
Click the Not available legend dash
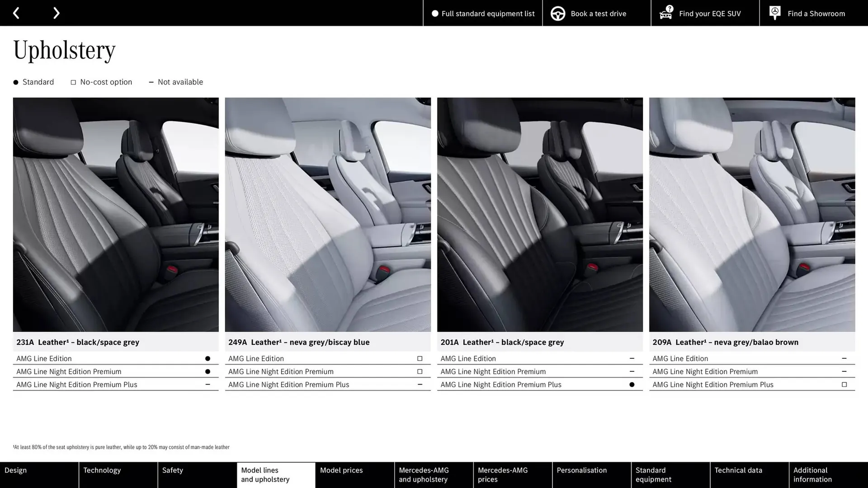pyautogui.click(x=151, y=82)
